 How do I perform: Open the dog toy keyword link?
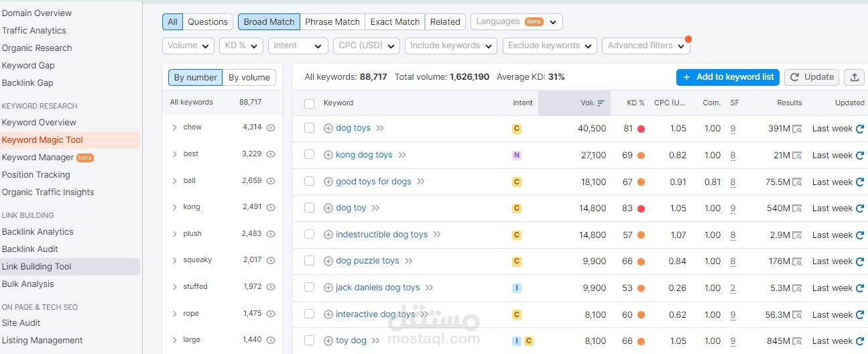tap(351, 208)
